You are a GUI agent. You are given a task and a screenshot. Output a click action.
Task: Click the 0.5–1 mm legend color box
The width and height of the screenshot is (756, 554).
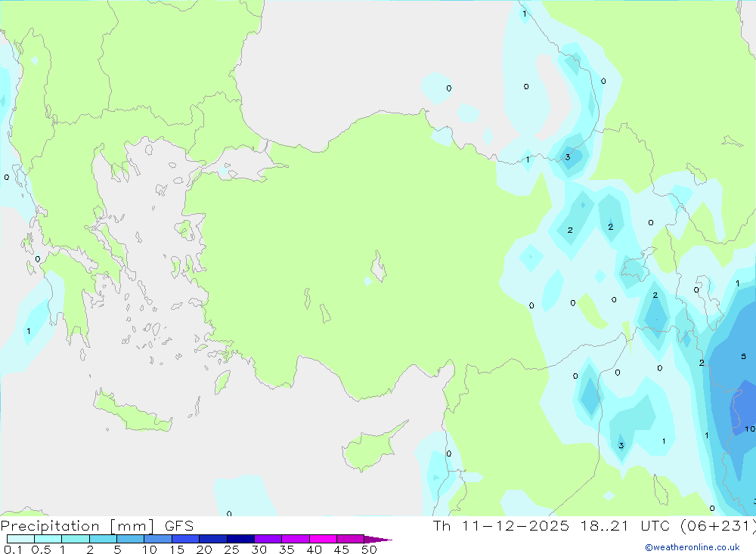(48, 539)
